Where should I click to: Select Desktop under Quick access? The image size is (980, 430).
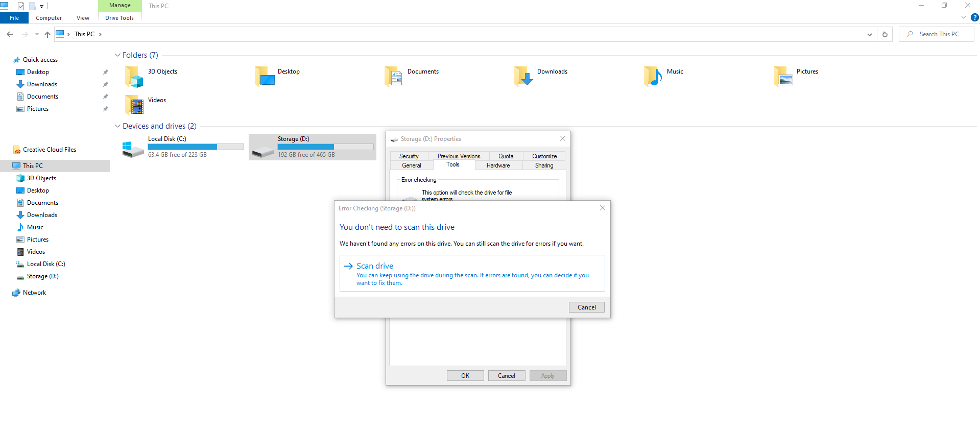(38, 72)
